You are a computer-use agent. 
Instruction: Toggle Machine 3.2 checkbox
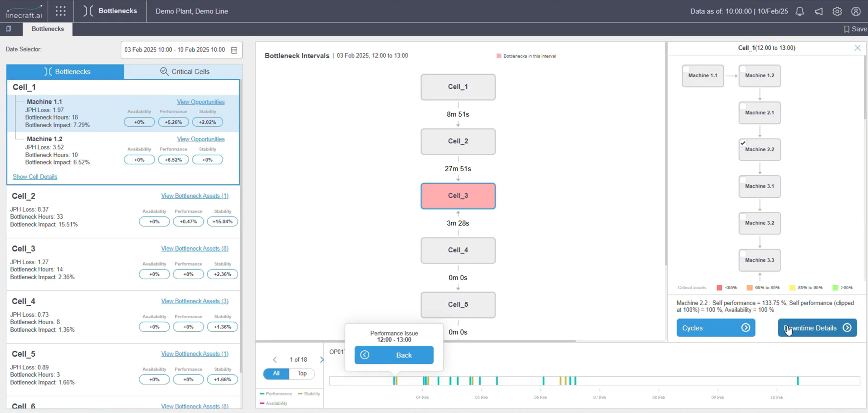[743, 217]
